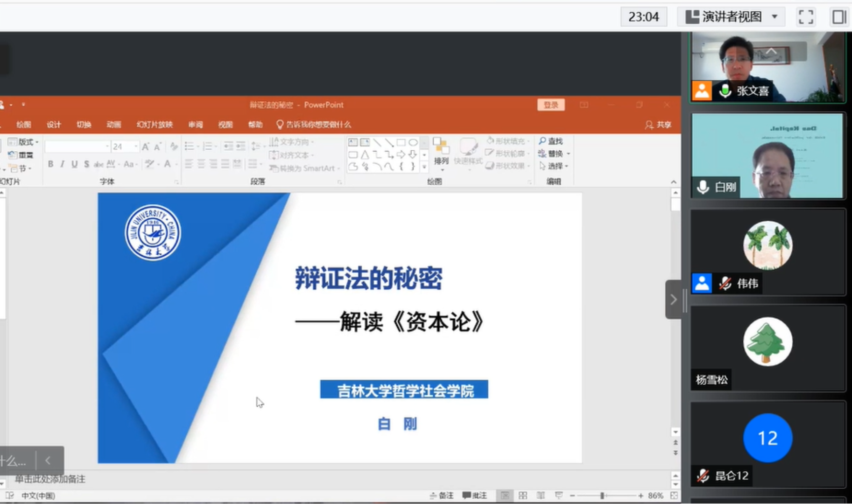Image resolution: width=852 pixels, height=504 pixels.
Task: Open the font size dropdown showing 24
Action: tap(136, 147)
